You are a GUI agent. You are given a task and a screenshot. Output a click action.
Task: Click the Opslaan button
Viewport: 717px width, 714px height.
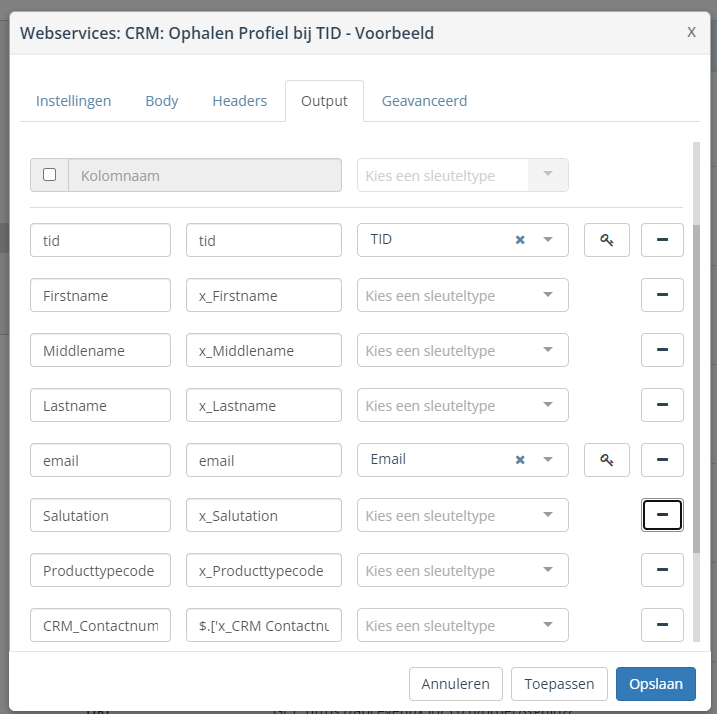(656, 684)
